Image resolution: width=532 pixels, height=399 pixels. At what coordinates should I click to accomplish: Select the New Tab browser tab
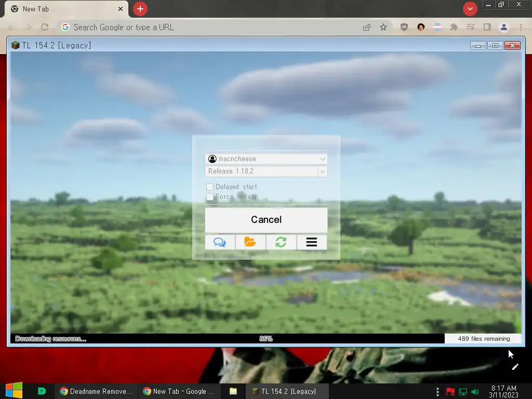[x=66, y=9]
